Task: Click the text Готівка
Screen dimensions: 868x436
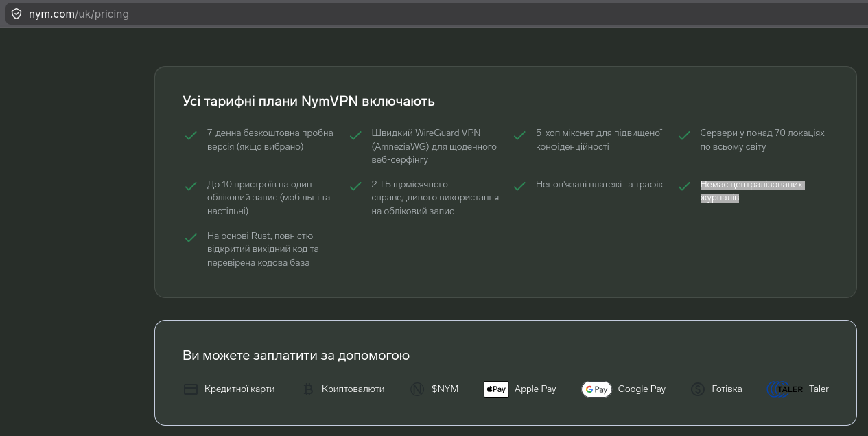Action: tap(727, 389)
